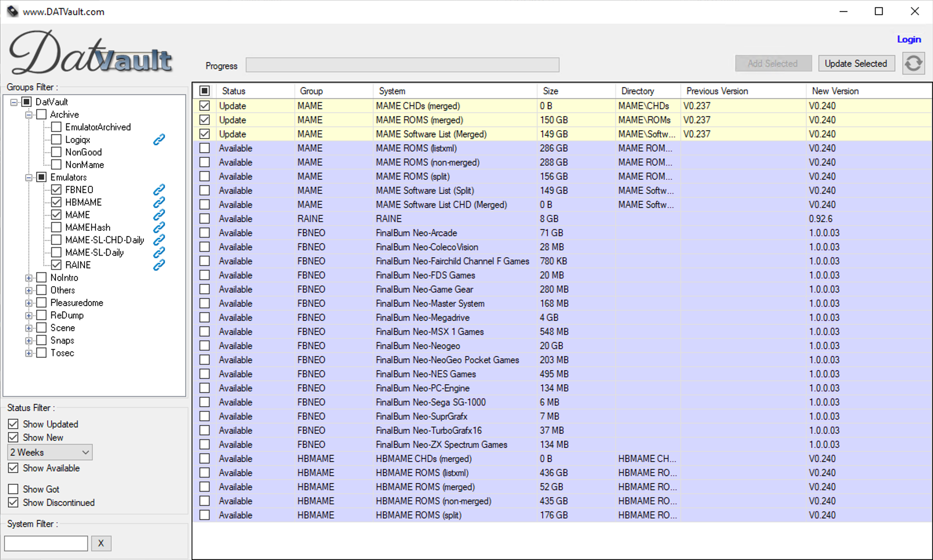This screenshot has width=933, height=560.
Task: Sort by New Version column header
Action: pos(869,91)
